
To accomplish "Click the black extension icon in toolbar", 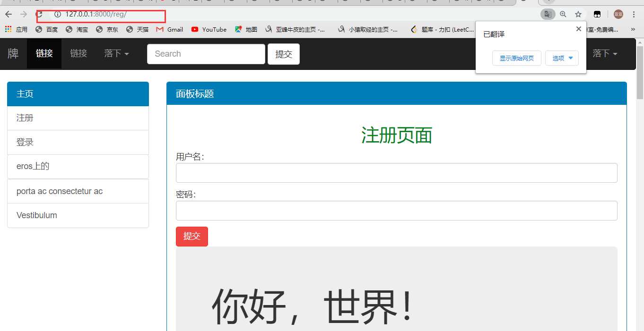I will click(598, 14).
